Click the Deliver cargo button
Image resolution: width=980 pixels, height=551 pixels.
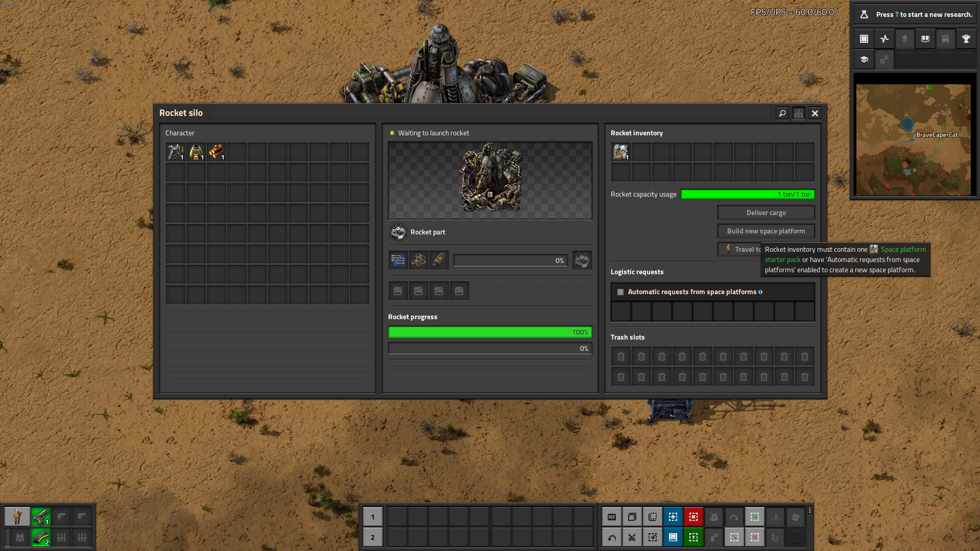[766, 212]
